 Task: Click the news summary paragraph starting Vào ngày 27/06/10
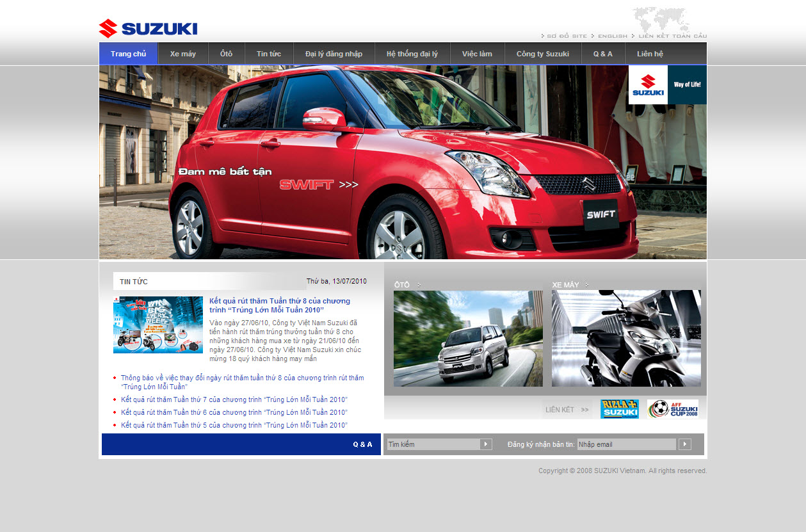point(286,341)
